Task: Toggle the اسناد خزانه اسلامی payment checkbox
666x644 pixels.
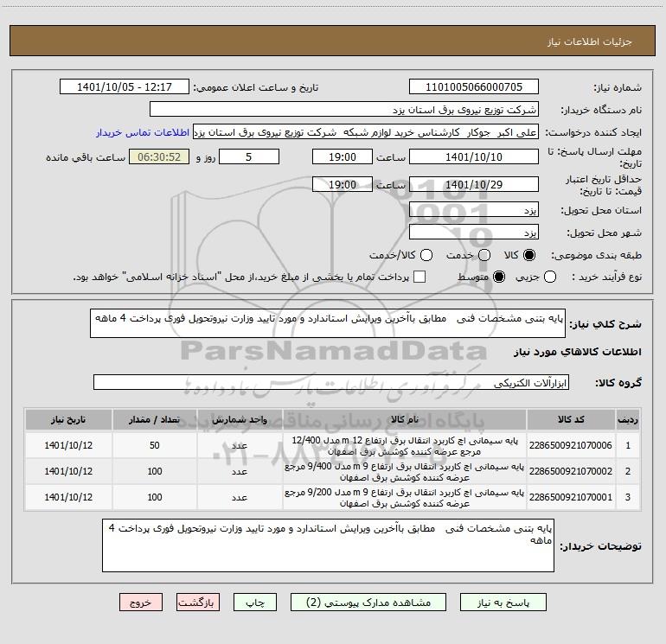Action: [x=419, y=277]
